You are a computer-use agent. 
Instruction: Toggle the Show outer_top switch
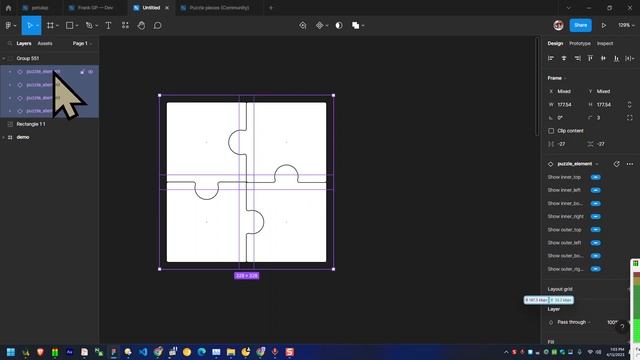pyautogui.click(x=596, y=229)
